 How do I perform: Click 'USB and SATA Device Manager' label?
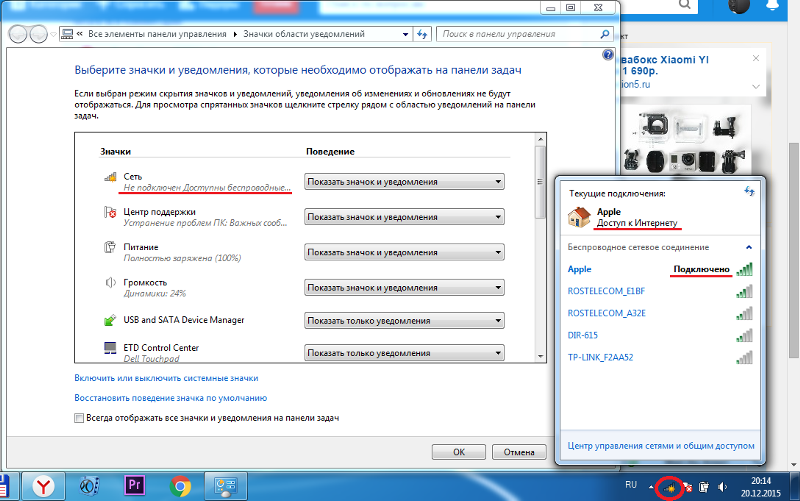coord(184,320)
